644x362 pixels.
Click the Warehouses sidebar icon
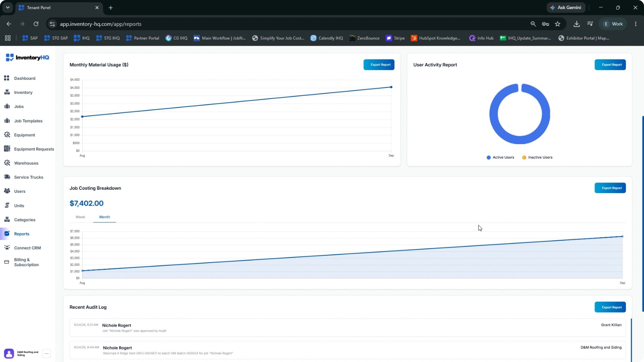tap(7, 163)
